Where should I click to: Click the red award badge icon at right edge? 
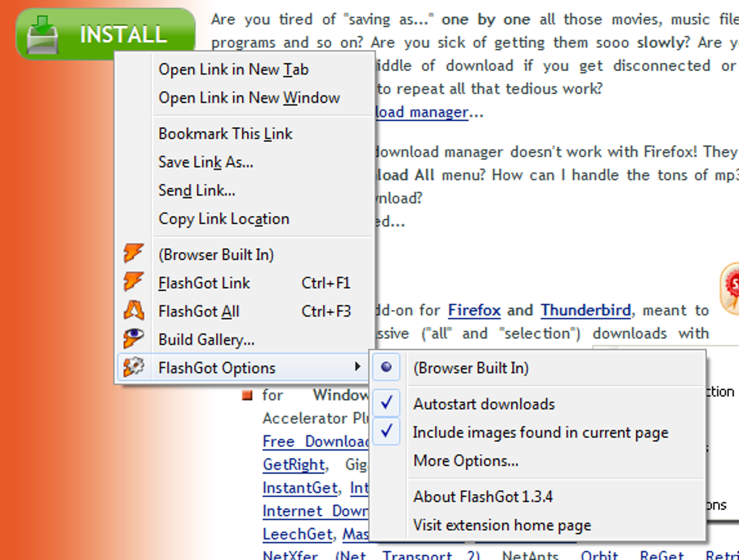[x=730, y=288]
